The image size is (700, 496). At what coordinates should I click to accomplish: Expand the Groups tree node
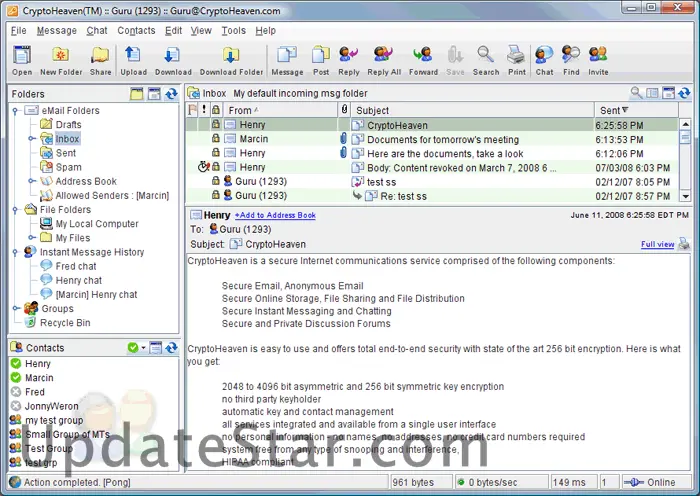15,308
